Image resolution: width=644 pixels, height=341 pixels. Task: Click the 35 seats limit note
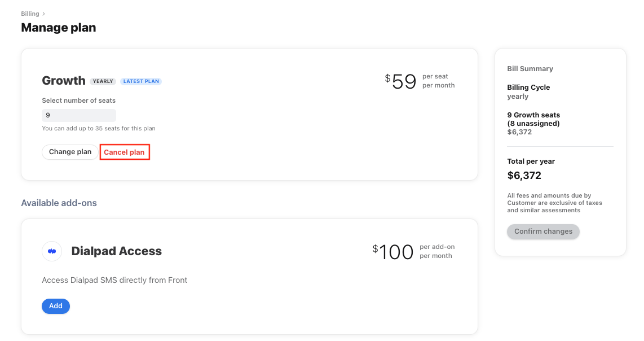coord(99,128)
